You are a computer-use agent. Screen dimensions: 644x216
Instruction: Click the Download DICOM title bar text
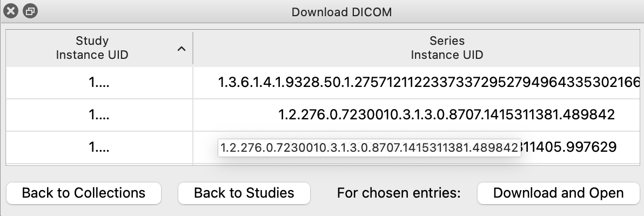(341, 11)
